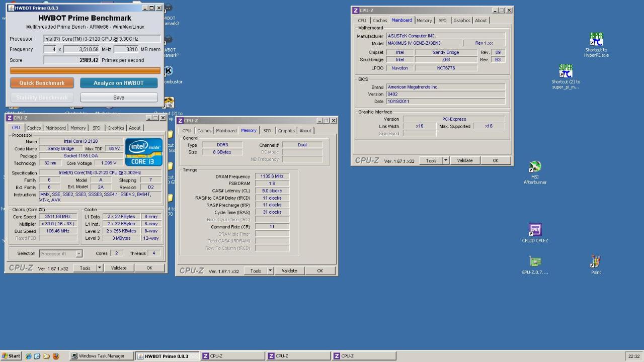Click Core Speed value 3511.86 MHz

coord(58,217)
